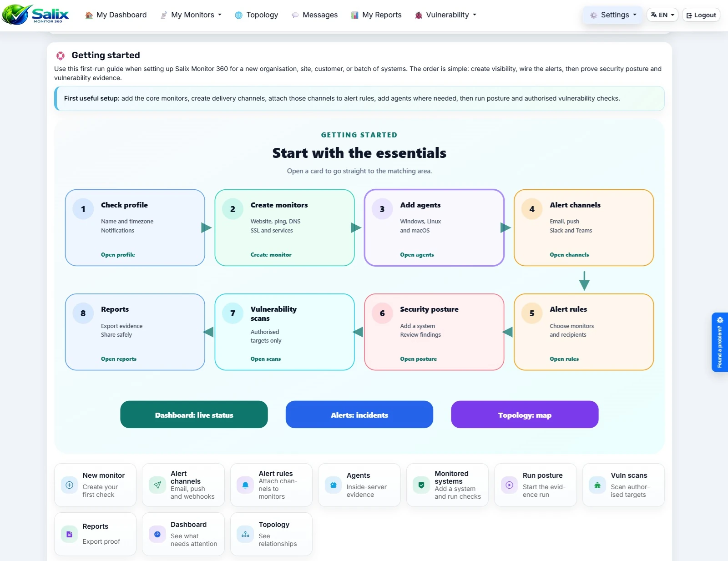This screenshot has height=561, width=728.
Task: Log out using the Logout button
Action: pyautogui.click(x=701, y=15)
